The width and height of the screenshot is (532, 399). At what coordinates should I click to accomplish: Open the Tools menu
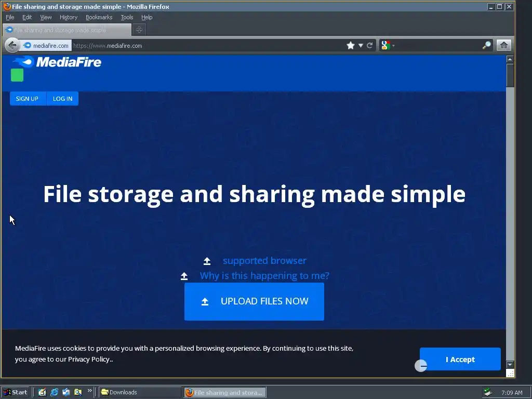click(127, 17)
